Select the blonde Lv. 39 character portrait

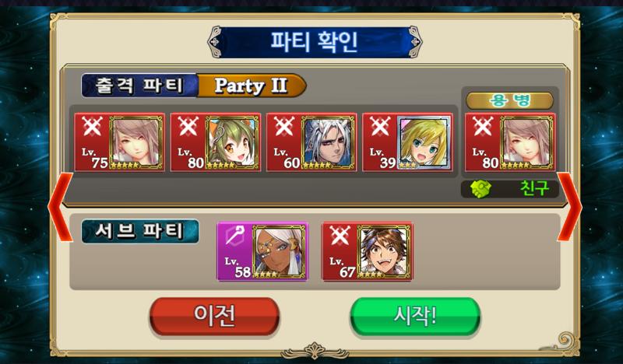click(x=424, y=142)
